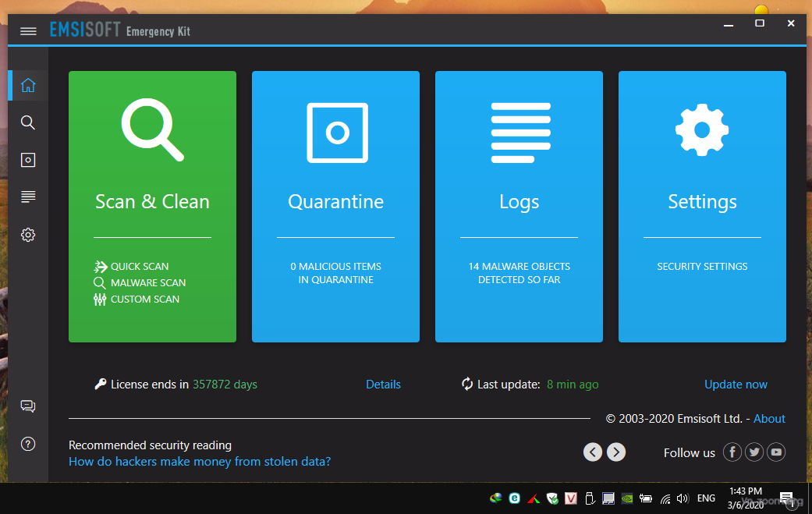812x514 pixels.
Task: Open the Help question mark icon
Action: coord(28,445)
